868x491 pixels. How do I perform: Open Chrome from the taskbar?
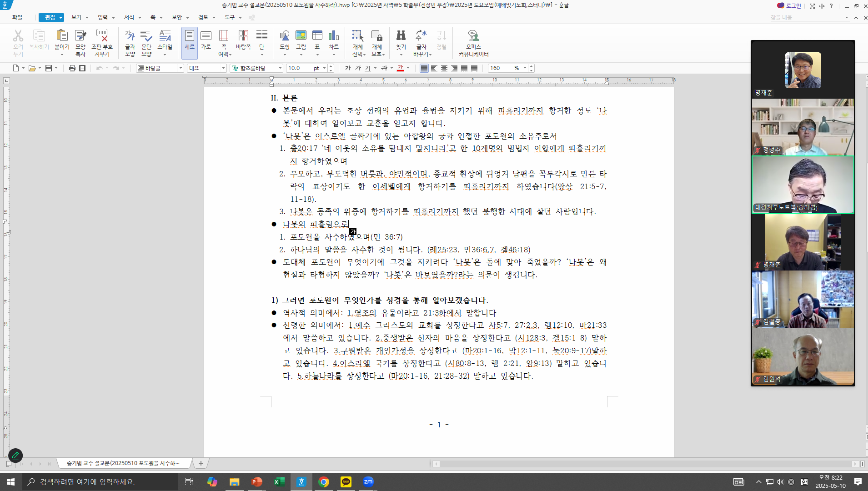(x=324, y=482)
